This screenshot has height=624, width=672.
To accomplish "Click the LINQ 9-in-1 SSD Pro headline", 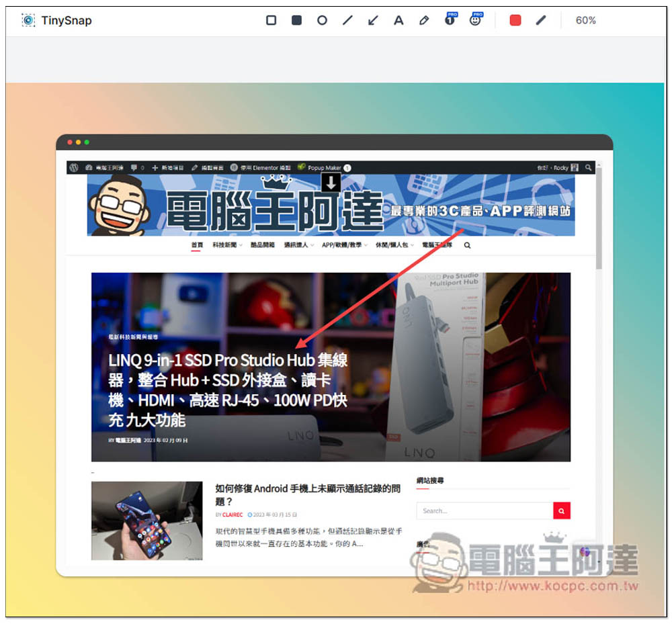I will point(228,390).
